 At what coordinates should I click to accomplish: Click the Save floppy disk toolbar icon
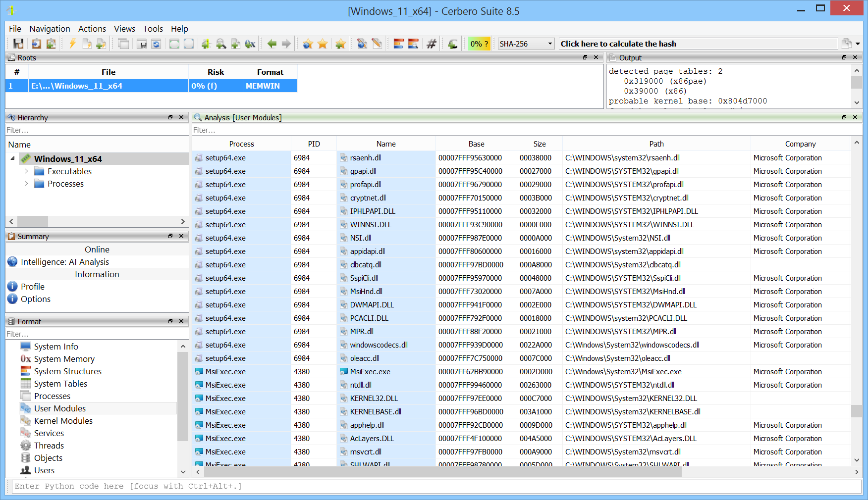pyautogui.click(x=18, y=44)
